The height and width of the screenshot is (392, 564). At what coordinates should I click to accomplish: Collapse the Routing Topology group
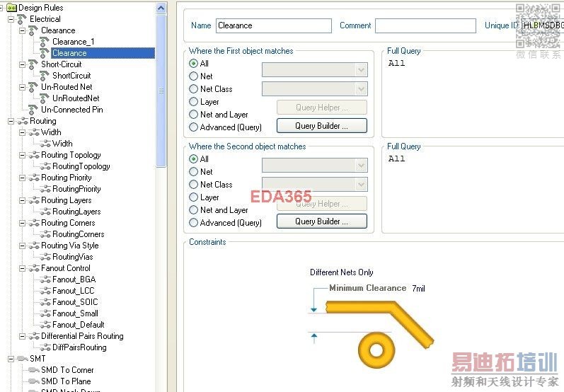point(23,156)
